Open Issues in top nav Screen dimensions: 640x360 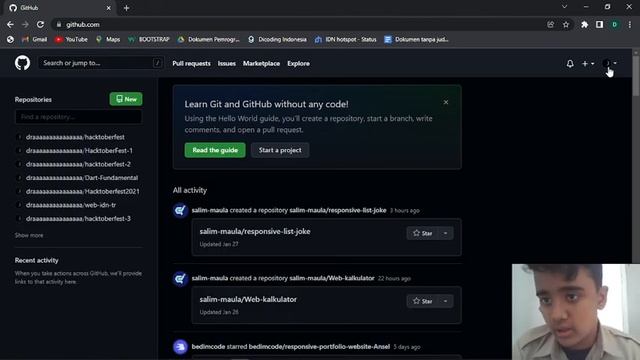pyautogui.click(x=227, y=64)
